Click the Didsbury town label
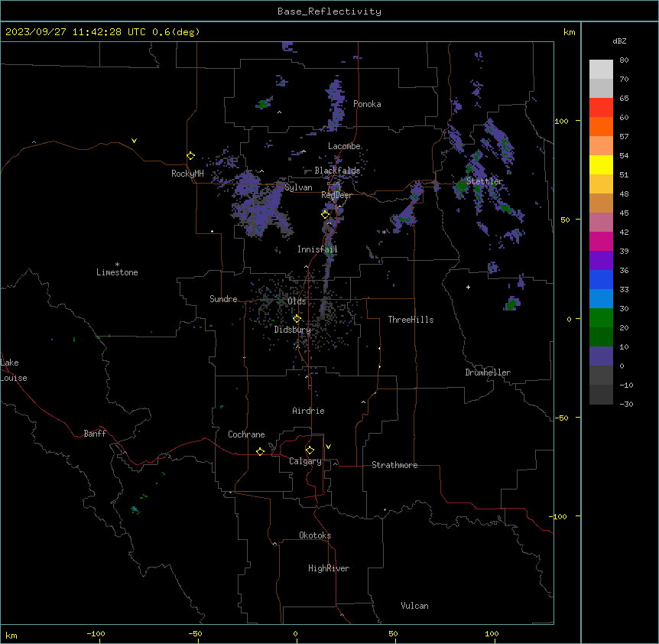The image size is (659, 644). pyautogui.click(x=293, y=330)
